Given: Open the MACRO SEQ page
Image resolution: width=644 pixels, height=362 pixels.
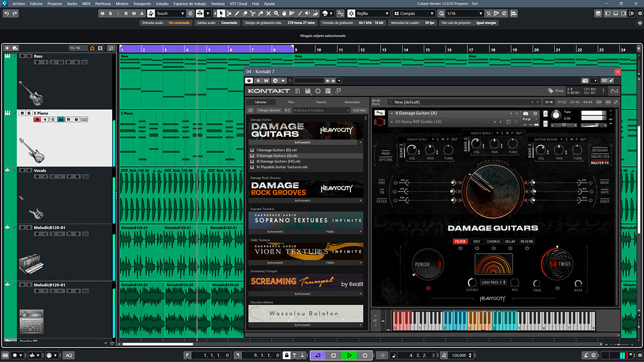Looking at the screenshot, I should tap(599, 157).
